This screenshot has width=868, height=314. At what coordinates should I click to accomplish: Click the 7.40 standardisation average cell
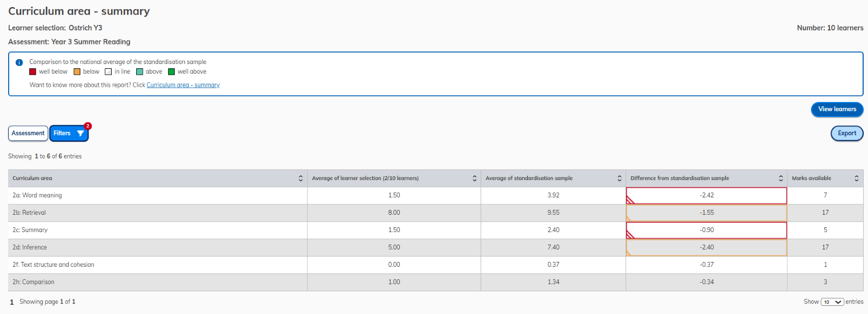tap(553, 247)
